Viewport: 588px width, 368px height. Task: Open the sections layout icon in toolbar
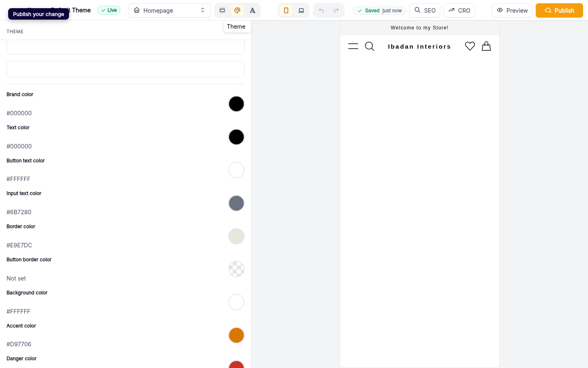pos(222,10)
